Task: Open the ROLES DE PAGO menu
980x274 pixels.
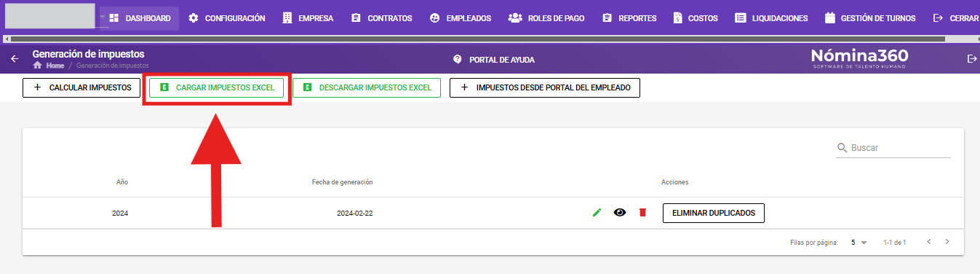Action: [x=546, y=18]
